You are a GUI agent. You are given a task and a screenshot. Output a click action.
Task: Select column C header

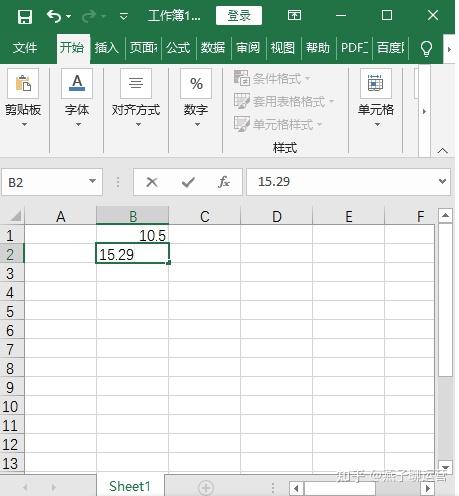[x=205, y=217]
